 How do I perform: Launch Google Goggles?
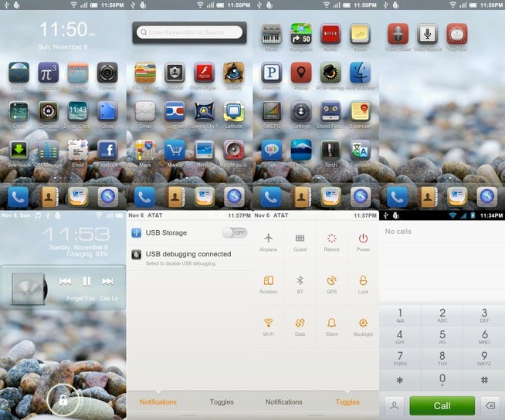coord(175,111)
